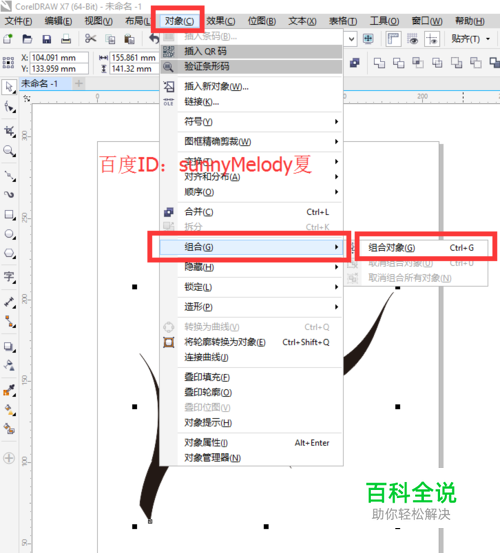Click 叠印轮廓(O) entry
The width and height of the screenshot is (500, 553).
click(252, 392)
